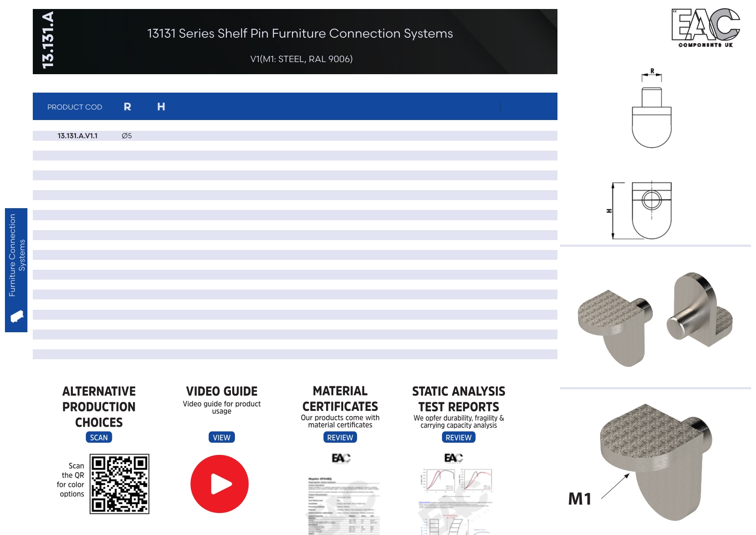Click the top-view technical drawing with the R dimension
The height and width of the screenshot is (535, 756).
[x=652, y=108]
